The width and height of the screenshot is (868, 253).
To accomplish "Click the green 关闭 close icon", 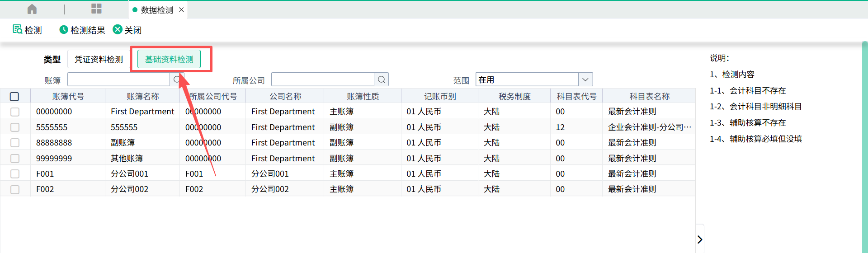I will pyautogui.click(x=118, y=29).
